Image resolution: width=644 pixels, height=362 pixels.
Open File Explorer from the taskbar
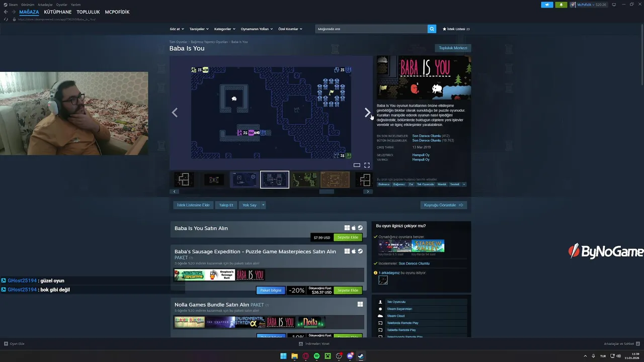(x=294, y=356)
